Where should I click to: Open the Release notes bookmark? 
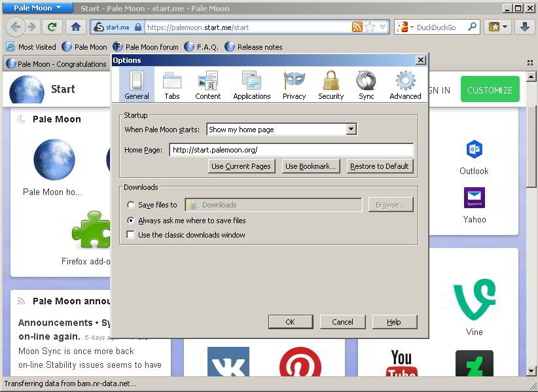(253, 47)
